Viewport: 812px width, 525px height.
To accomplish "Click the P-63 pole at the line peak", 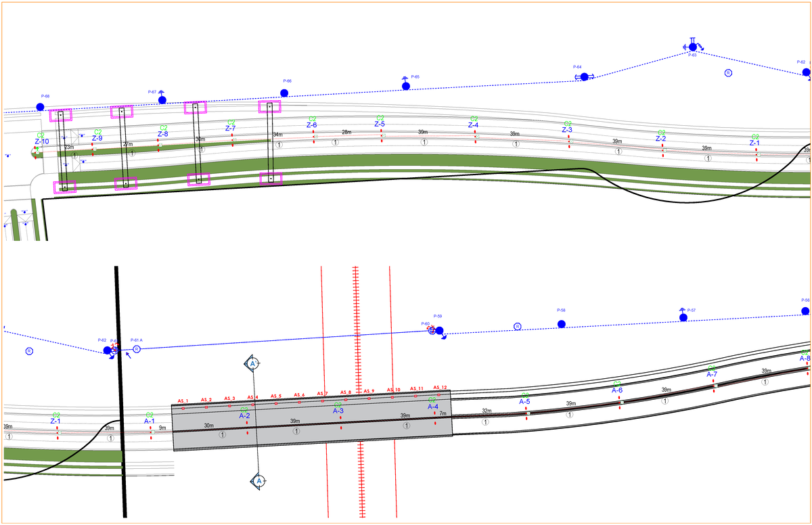I will [x=693, y=47].
